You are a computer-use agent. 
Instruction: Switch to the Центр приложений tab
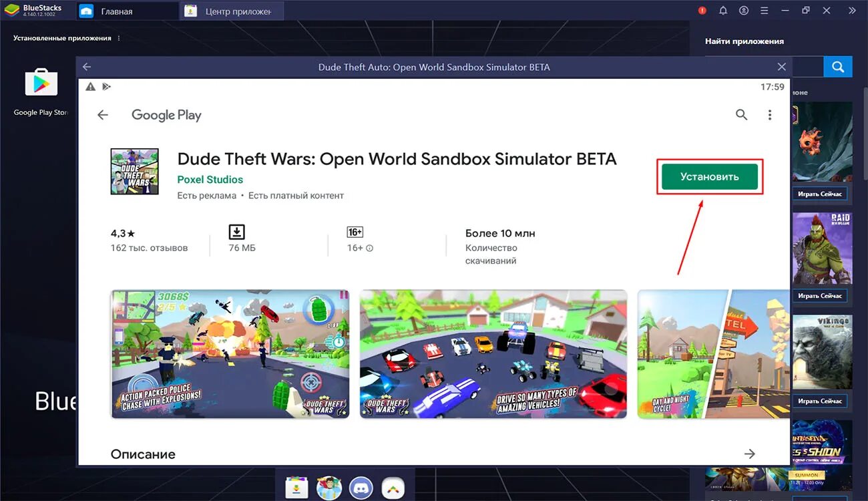pyautogui.click(x=232, y=11)
